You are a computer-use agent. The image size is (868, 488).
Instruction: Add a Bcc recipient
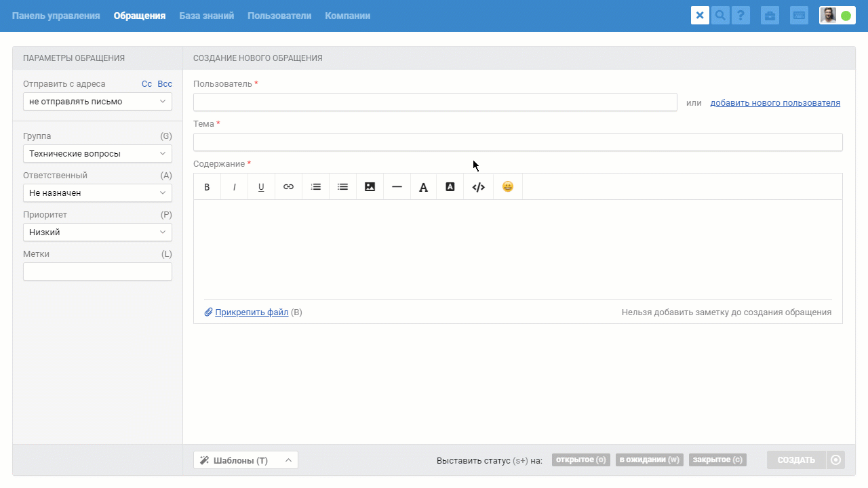pyautogui.click(x=165, y=84)
